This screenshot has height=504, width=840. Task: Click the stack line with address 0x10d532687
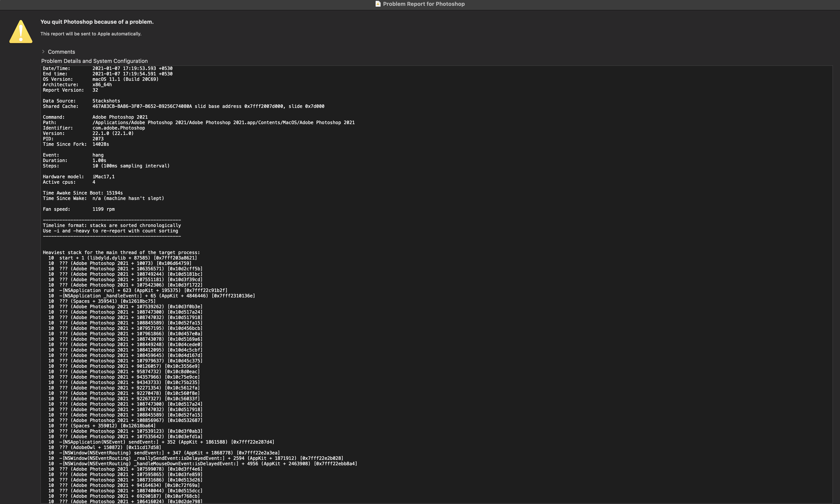[x=125, y=420]
